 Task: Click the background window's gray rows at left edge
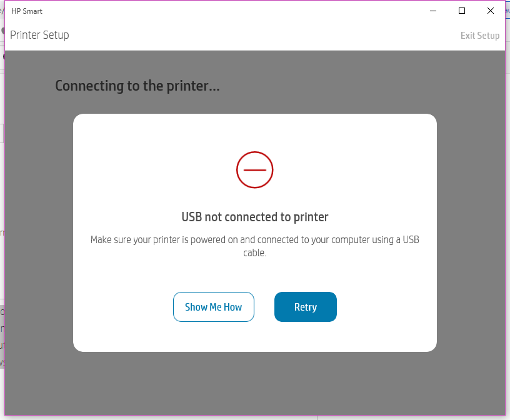pos(2,337)
